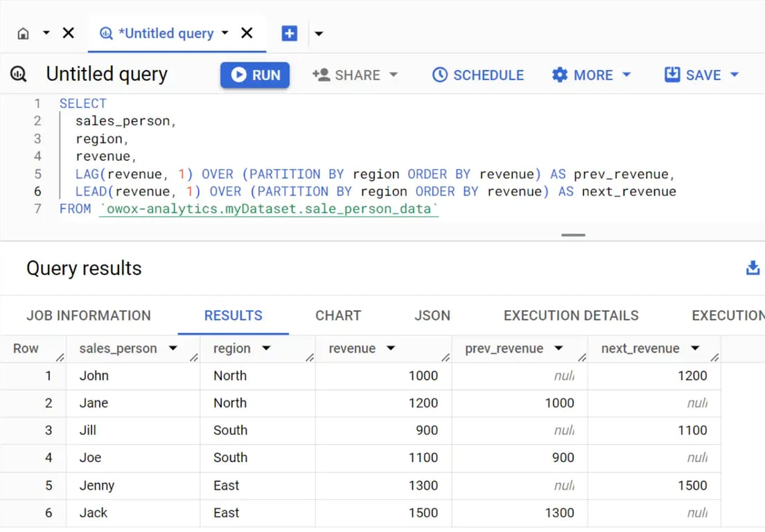Open the More settings menu

[x=591, y=75]
